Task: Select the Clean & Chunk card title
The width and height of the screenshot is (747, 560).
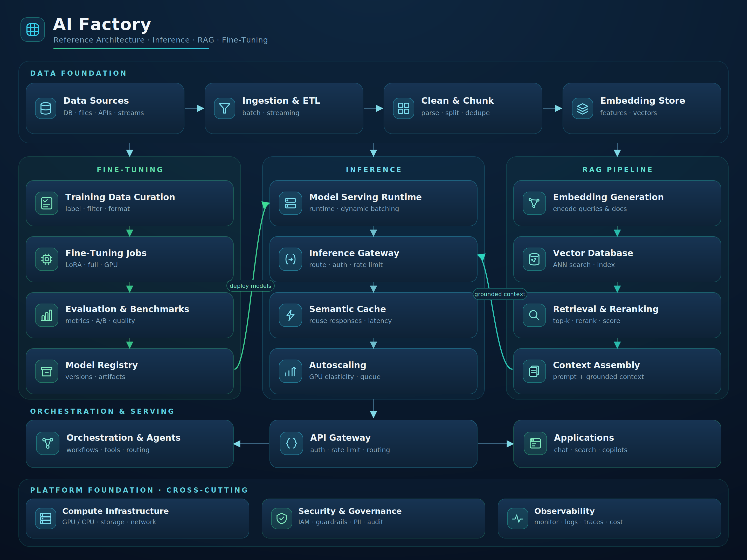Action: [458, 101]
